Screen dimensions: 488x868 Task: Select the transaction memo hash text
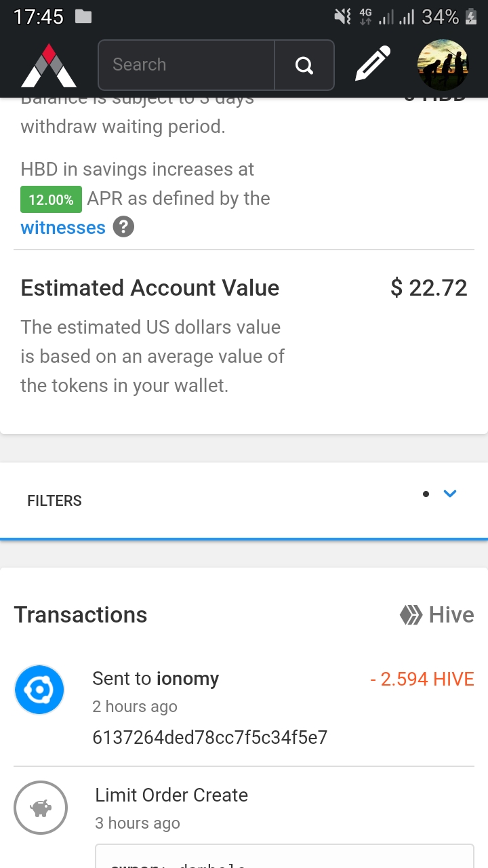tap(209, 737)
